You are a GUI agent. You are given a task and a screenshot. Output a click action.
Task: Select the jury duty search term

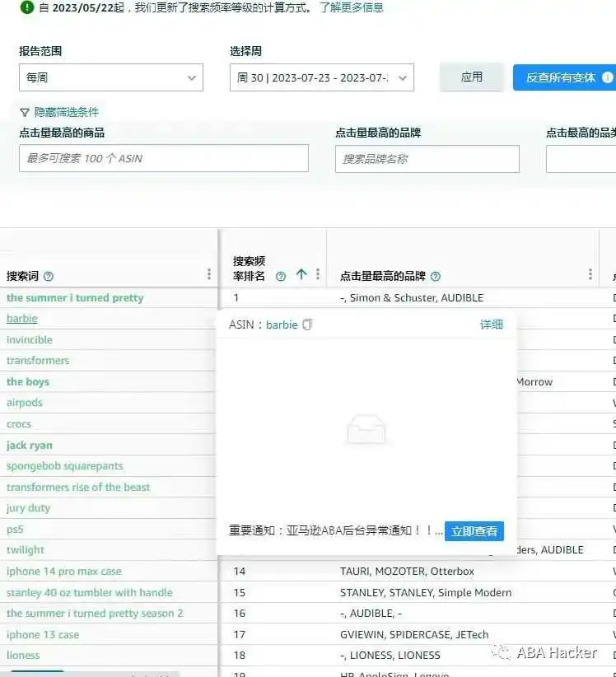28,508
